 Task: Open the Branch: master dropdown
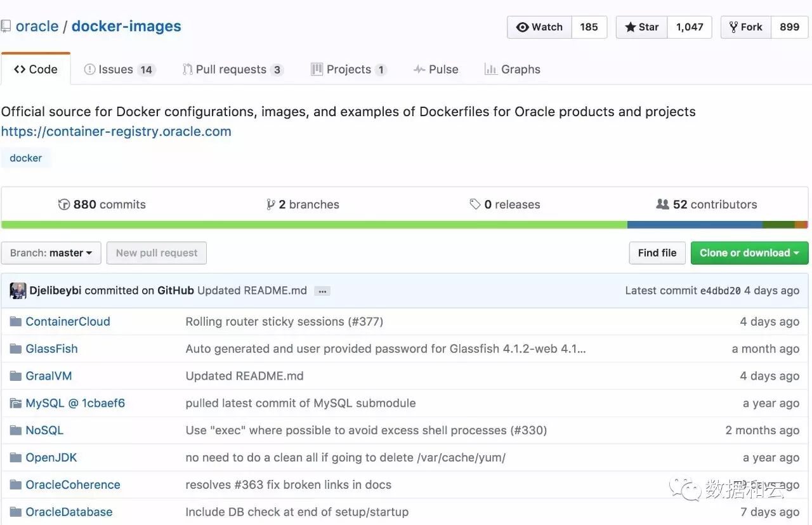click(51, 253)
